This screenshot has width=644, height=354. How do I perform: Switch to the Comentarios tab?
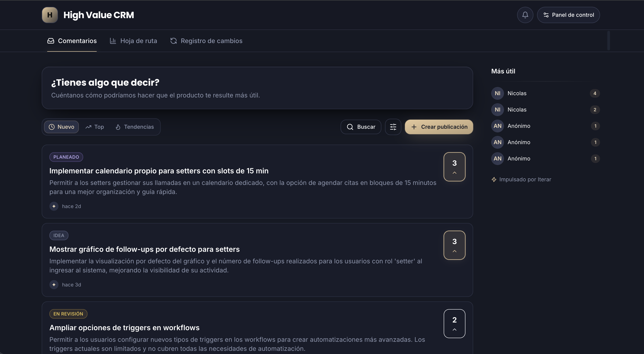(72, 41)
